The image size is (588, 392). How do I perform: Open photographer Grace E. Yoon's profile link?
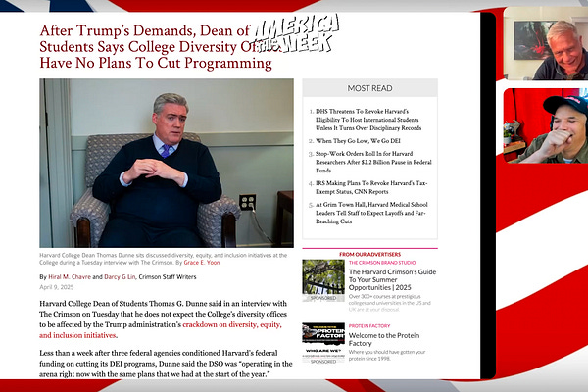(x=201, y=263)
